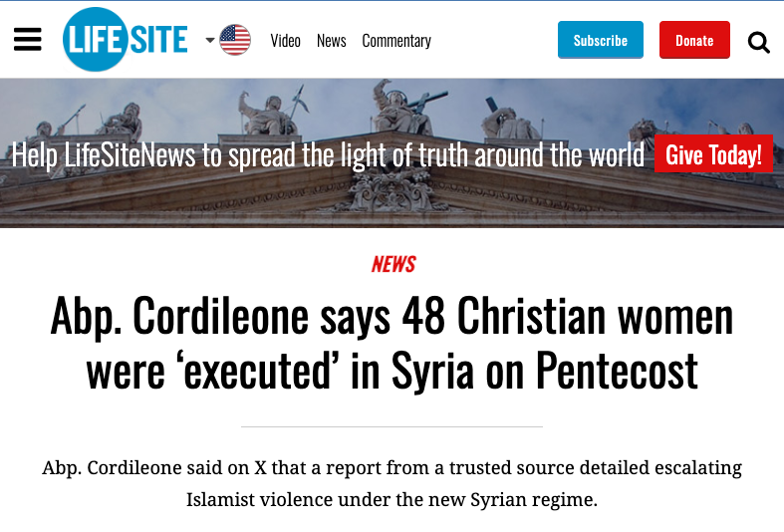Click the red Donate button

tap(694, 40)
